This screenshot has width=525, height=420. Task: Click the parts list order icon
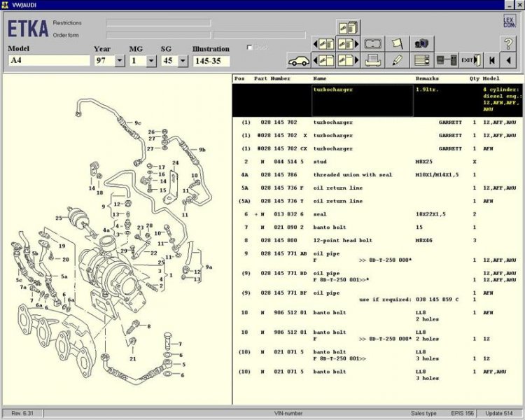[421, 61]
